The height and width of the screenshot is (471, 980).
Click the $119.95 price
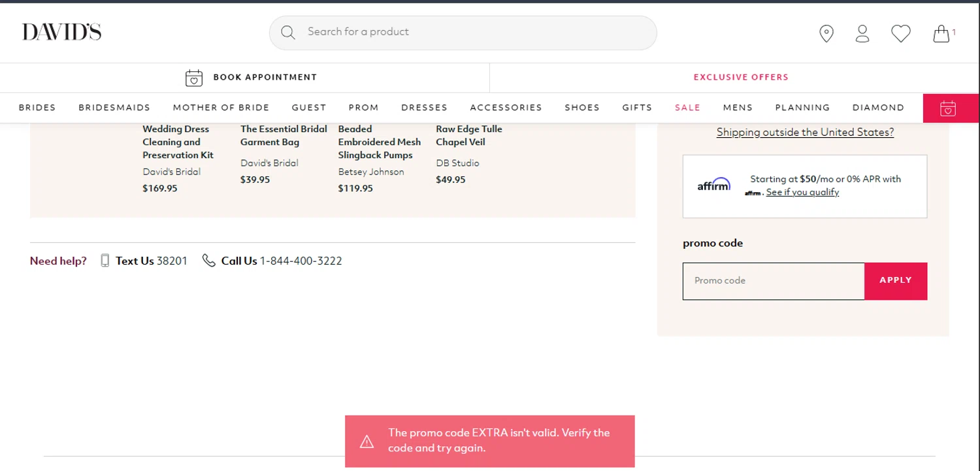tap(355, 189)
